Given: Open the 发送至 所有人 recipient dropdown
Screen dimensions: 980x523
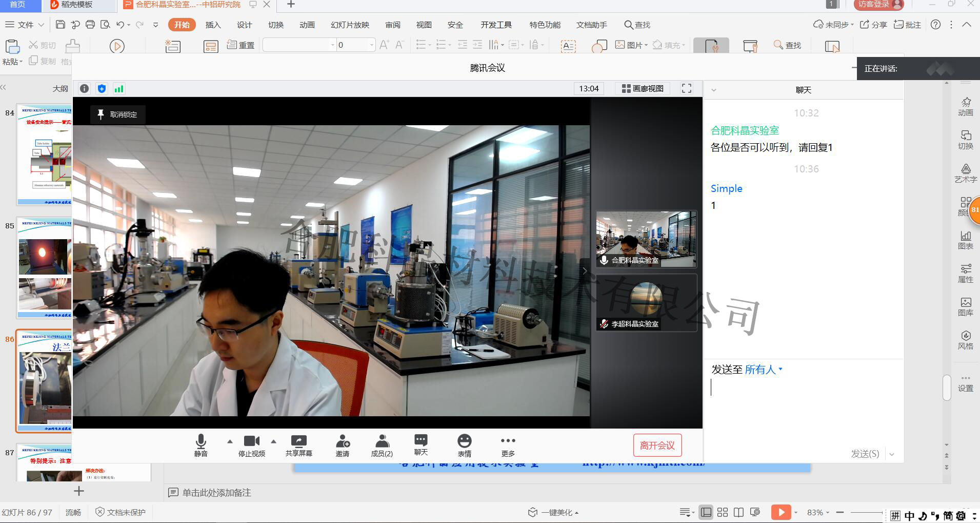Looking at the screenshot, I should (764, 370).
